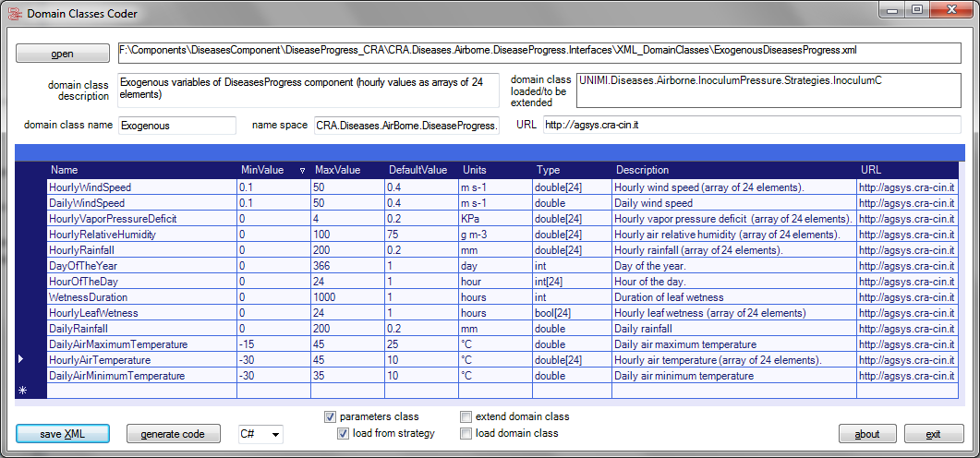The width and height of the screenshot is (980, 458).
Task: Enable the load domain class checkbox
Action: [x=466, y=434]
